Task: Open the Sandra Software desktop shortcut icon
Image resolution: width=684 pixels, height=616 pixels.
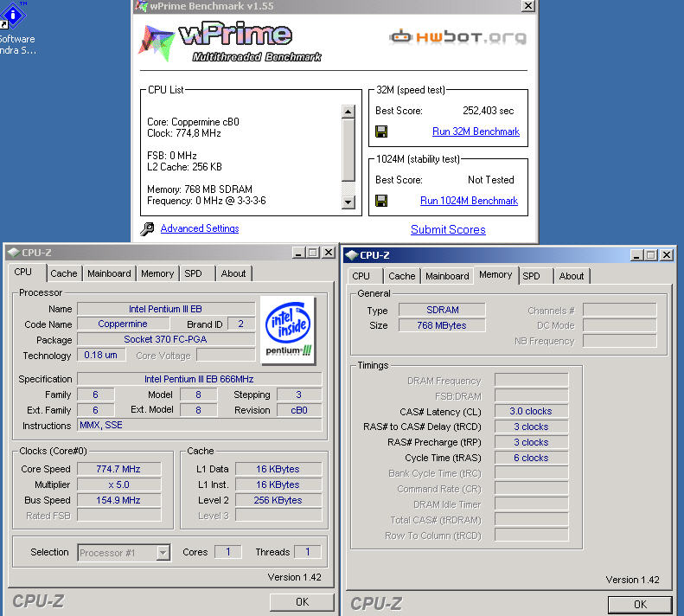Action: click(x=13, y=16)
